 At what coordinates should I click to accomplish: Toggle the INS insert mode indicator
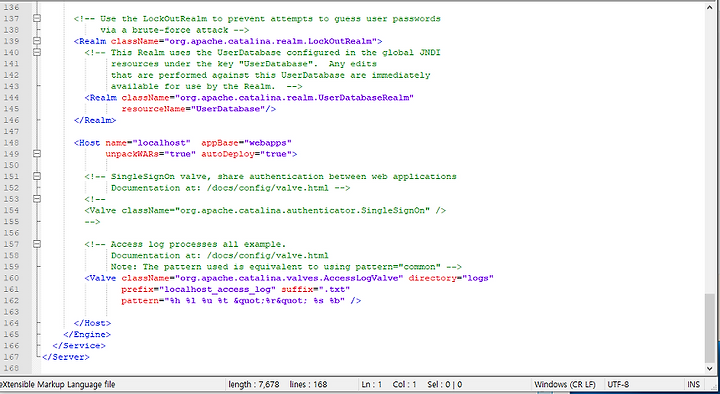point(693,384)
